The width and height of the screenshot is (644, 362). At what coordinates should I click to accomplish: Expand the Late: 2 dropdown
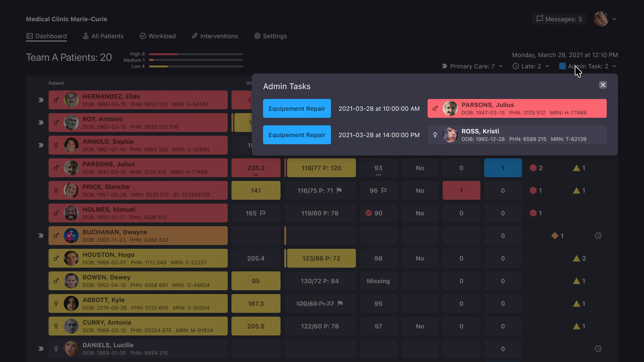click(x=531, y=66)
